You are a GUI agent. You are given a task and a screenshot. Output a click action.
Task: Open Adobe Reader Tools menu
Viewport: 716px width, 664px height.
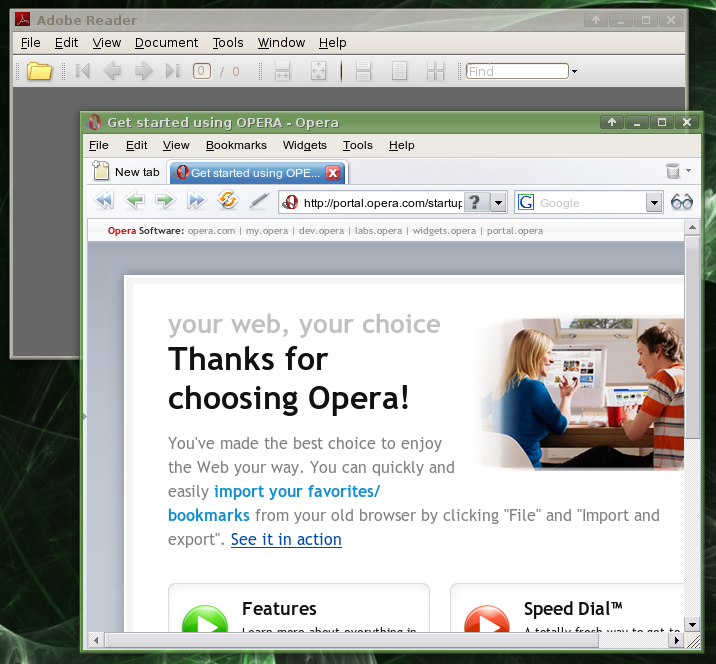tap(228, 42)
